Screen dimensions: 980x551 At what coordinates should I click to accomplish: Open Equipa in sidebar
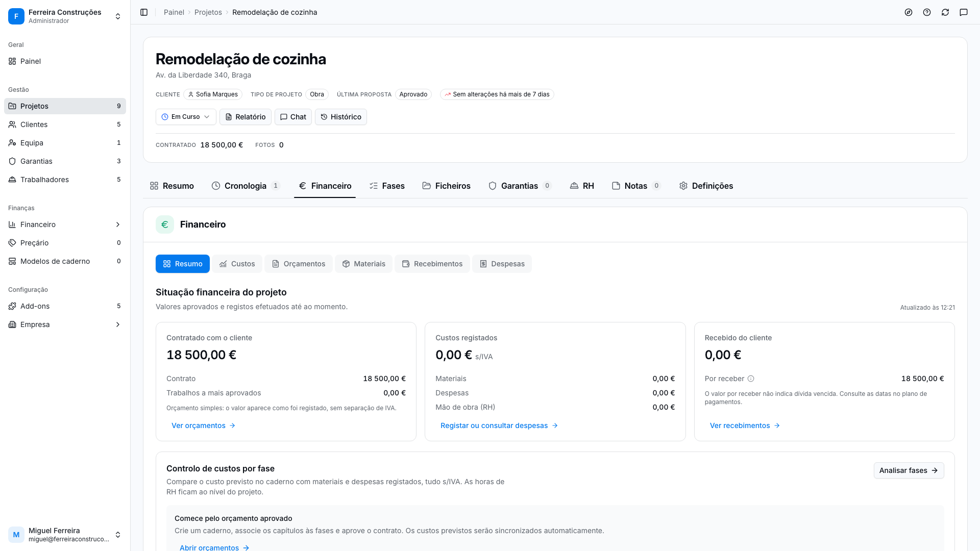click(65, 143)
